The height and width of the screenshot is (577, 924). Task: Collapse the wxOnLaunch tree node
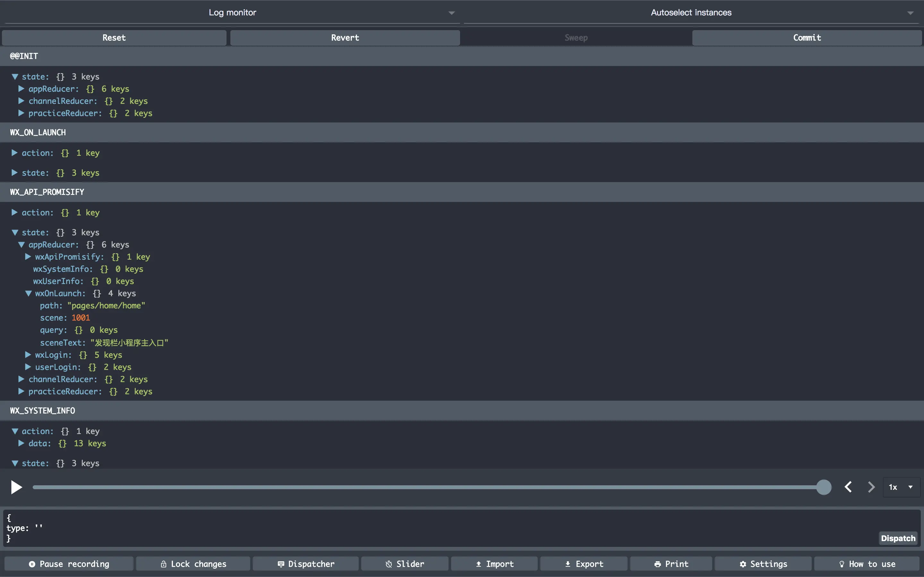pos(28,293)
